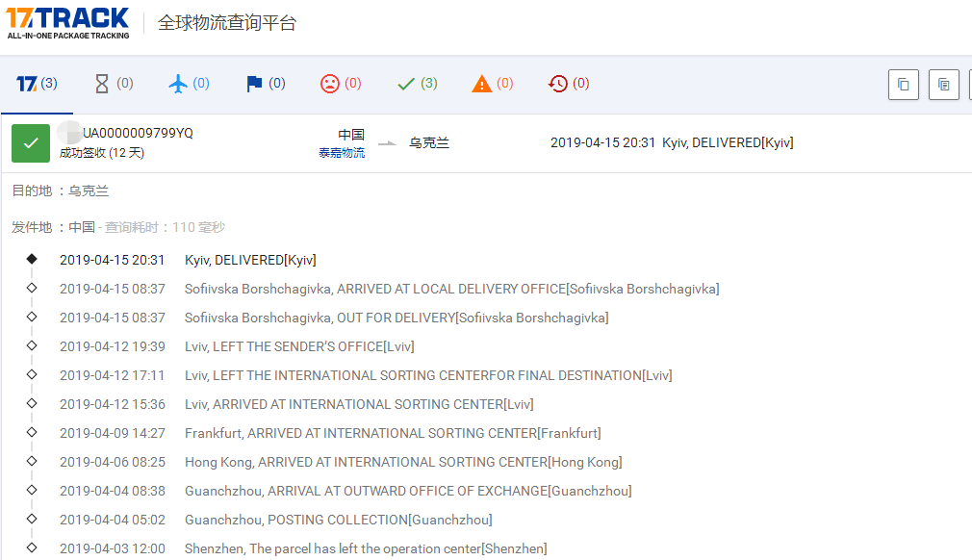Click the Undelivered sad-face filter icon
This screenshot has width=972, height=560.
tap(330, 83)
